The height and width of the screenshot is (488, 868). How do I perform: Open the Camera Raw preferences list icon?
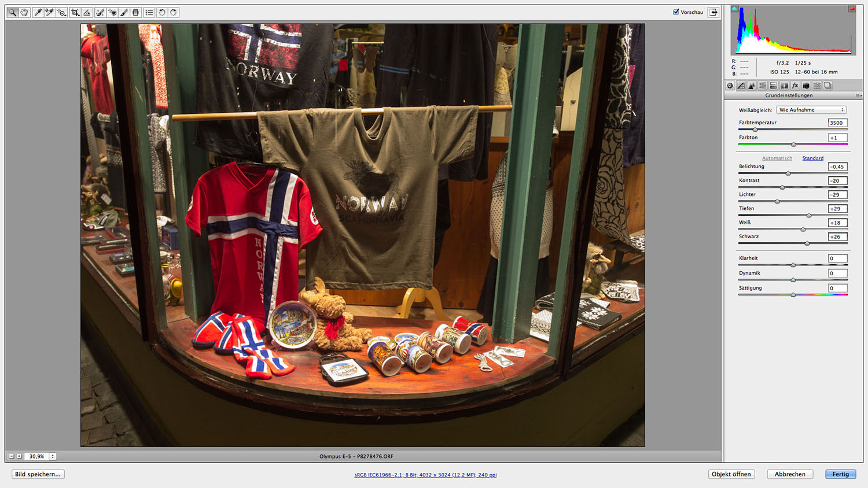[x=149, y=12]
